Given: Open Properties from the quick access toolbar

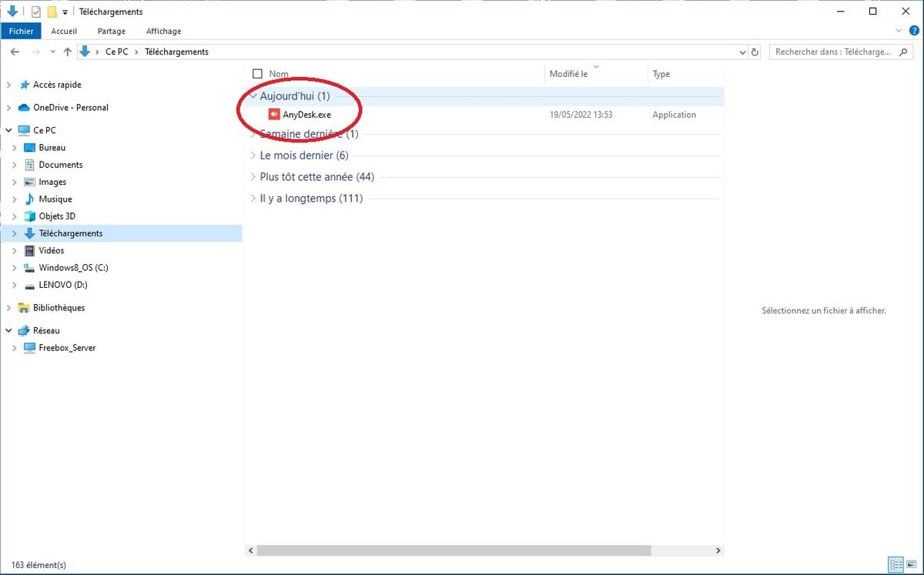Looking at the screenshot, I should (x=36, y=12).
